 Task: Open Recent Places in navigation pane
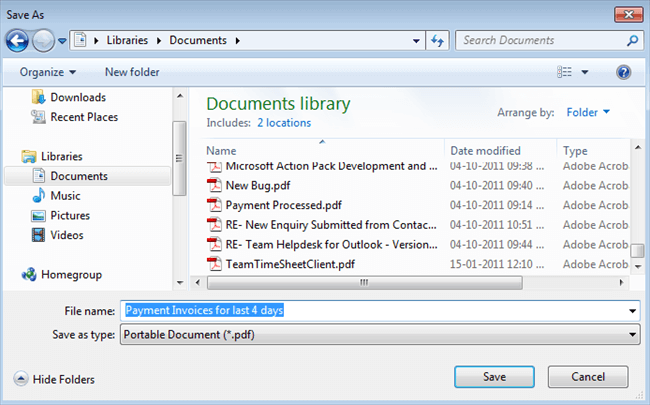pos(84,117)
